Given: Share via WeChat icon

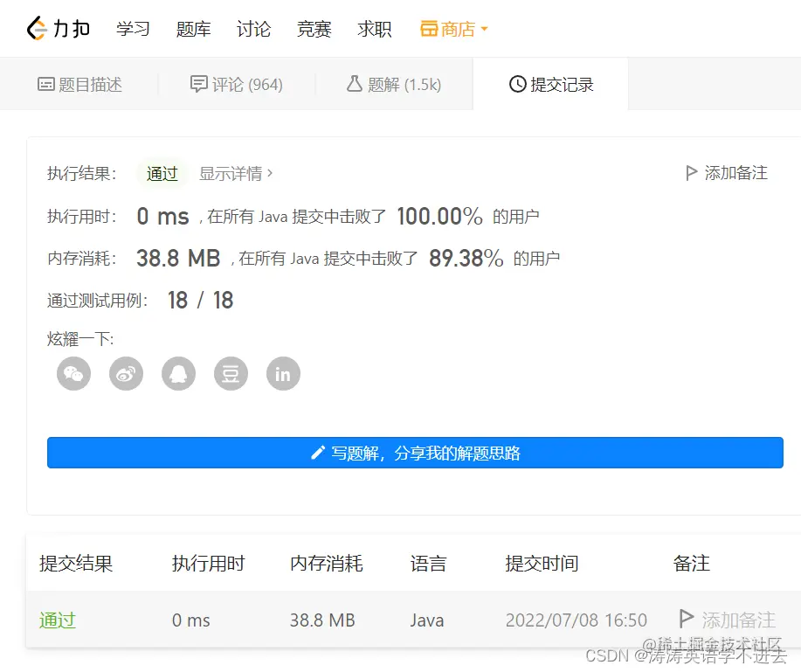Looking at the screenshot, I should click(73, 373).
